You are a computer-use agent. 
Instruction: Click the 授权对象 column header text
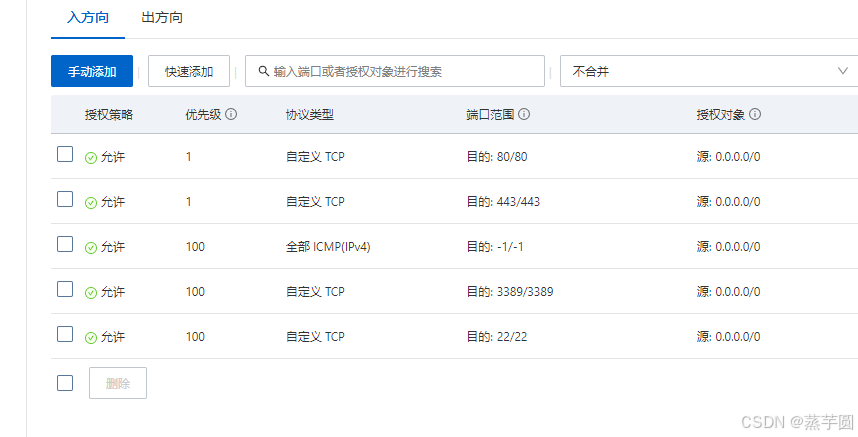point(721,114)
